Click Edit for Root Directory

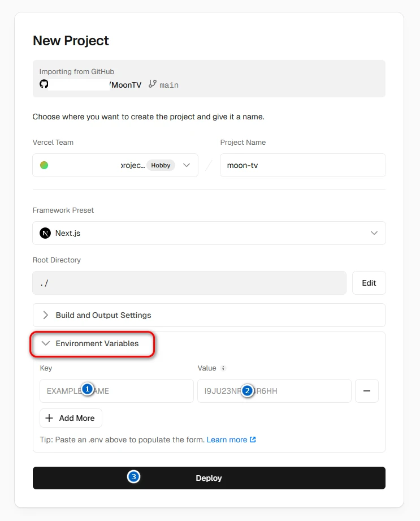[369, 283]
